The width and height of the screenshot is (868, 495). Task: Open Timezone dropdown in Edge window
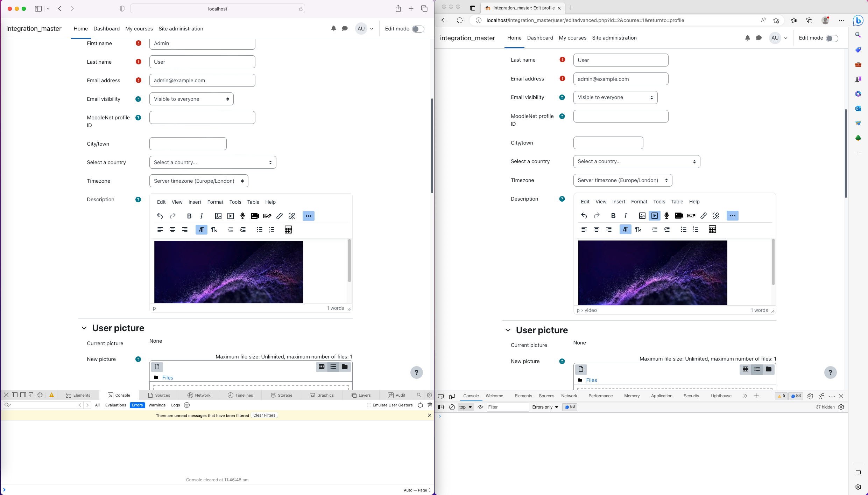623,180
